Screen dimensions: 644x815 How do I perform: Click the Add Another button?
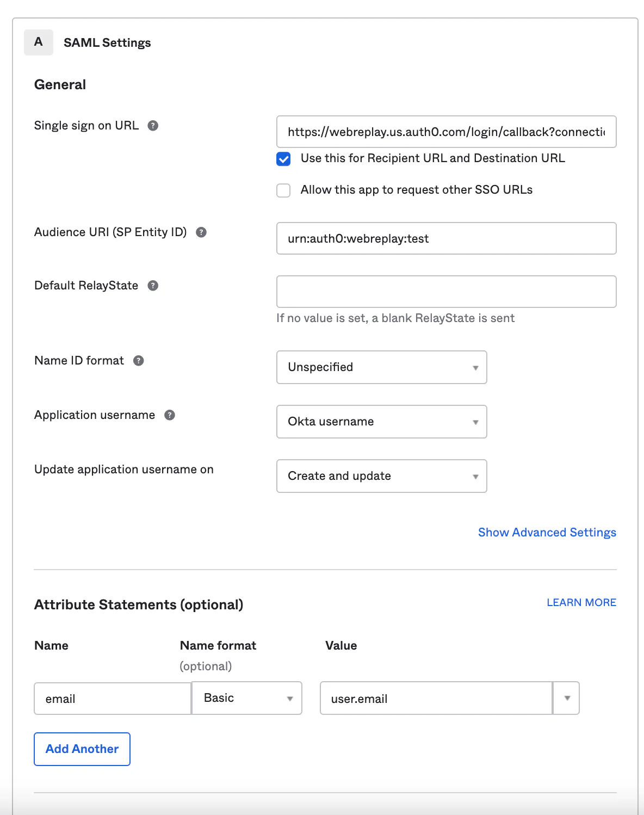[82, 749]
